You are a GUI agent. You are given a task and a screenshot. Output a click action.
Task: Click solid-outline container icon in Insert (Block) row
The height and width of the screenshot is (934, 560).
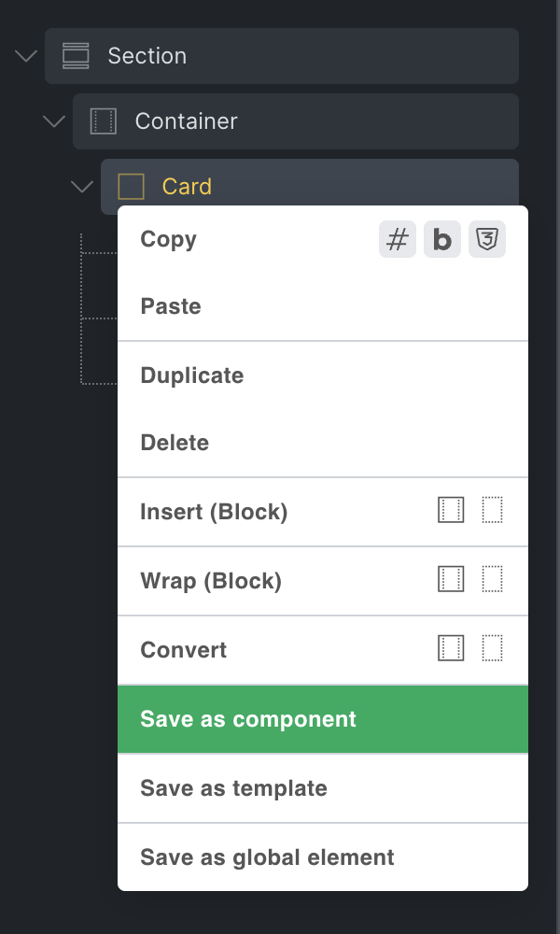(451, 511)
